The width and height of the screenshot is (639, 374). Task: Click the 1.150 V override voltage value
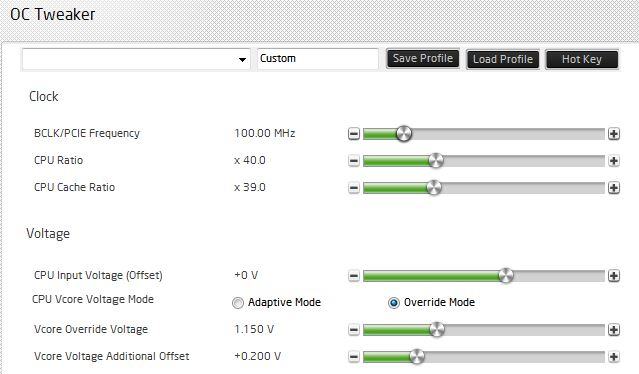(254, 329)
